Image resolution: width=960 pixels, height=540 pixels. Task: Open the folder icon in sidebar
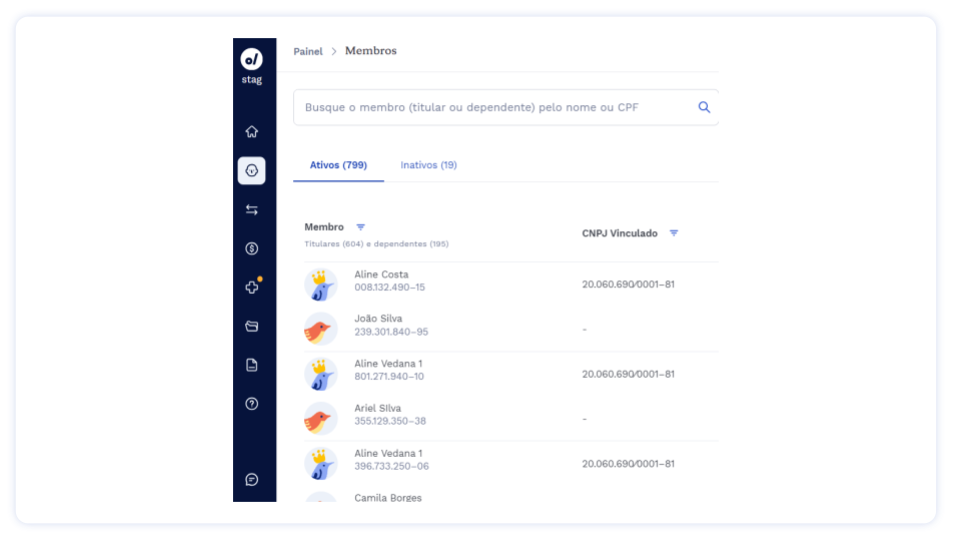pos(252,326)
